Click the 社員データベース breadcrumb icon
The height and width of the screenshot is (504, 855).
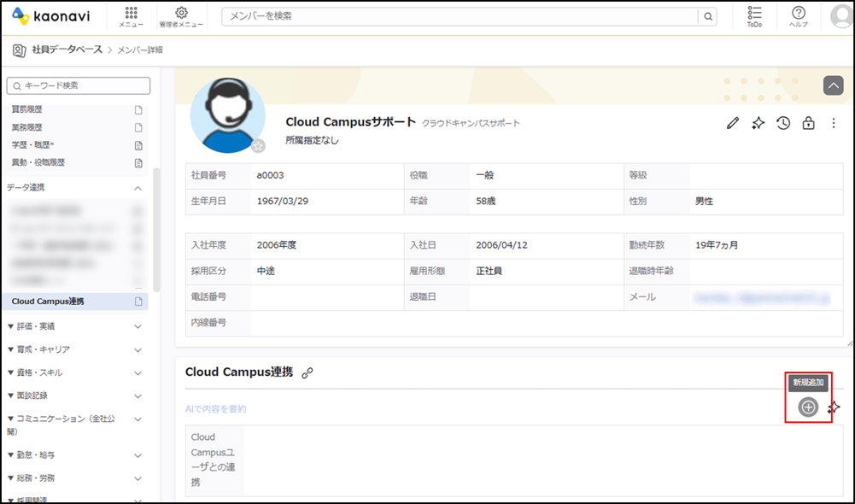[19, 50]
